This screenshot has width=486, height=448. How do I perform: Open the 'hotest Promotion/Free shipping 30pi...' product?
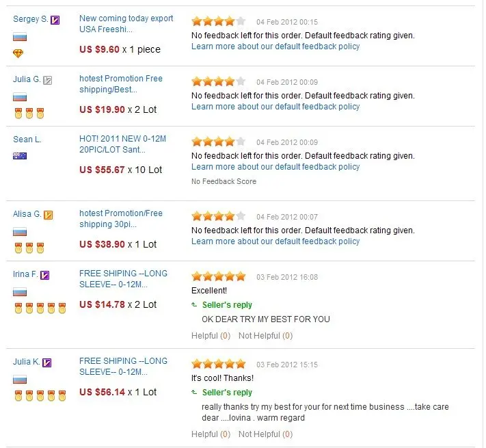121,219
